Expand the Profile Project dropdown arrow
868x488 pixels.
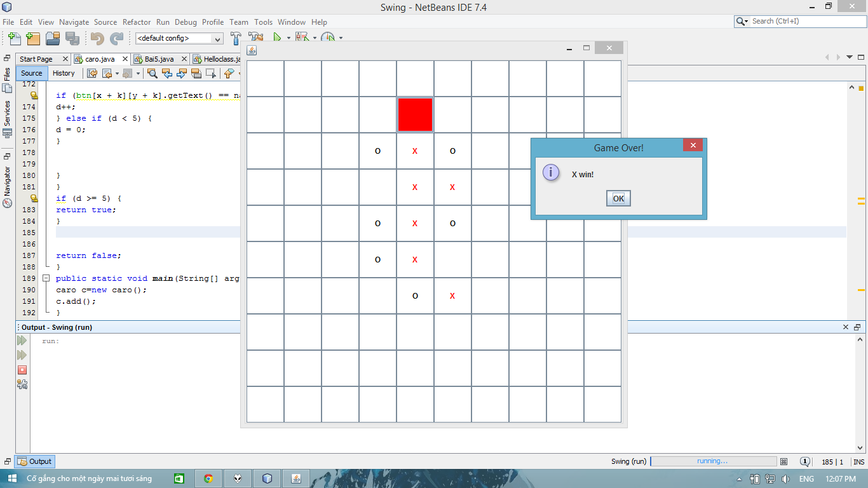coord(341,38)
